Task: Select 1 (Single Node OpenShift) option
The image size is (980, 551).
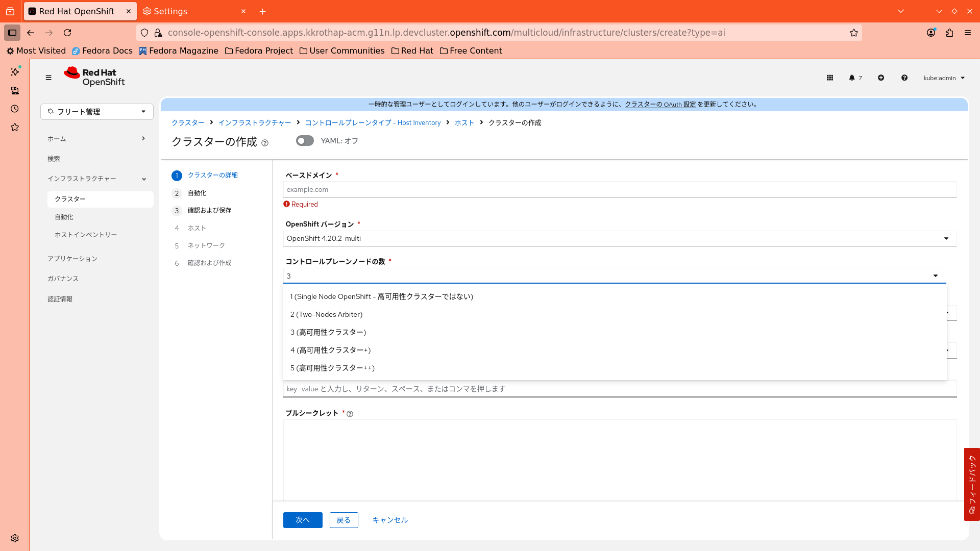Action: coord(381,296)
